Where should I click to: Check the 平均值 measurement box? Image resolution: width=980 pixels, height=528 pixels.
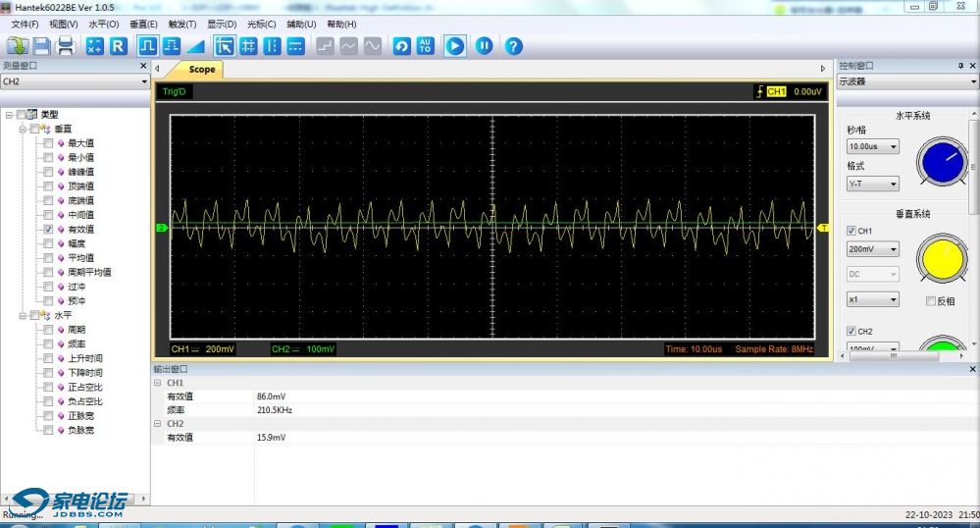(48, 258)
